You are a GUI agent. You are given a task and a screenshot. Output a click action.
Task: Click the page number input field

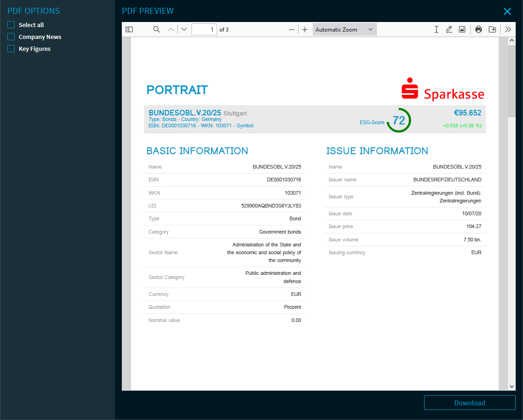point(204,29)
